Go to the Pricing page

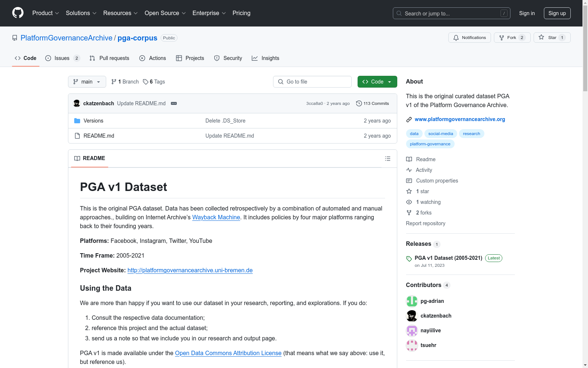pyautogui.click(x=241, y=13)
